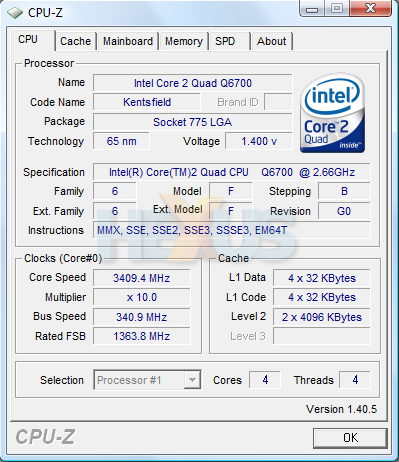The width and height of the screenshot is (399, 462).
Task: Click the Name field Intel Core 2 Quad Q6700
Action: [193, 83]
